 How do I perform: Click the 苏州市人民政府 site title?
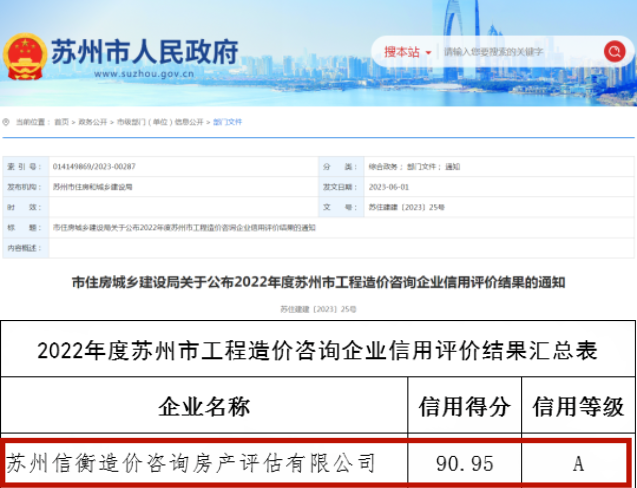[x=144, y=52]
